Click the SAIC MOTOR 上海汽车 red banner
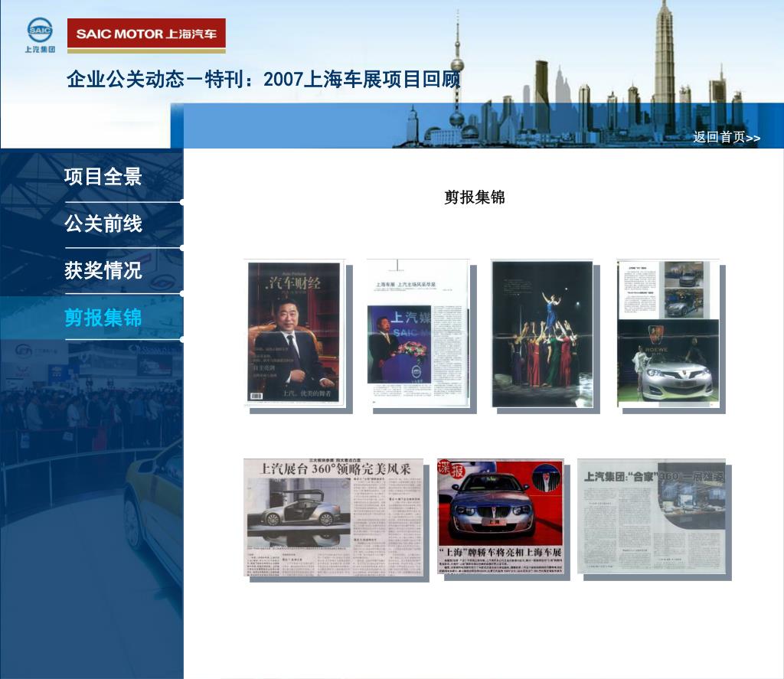This screenshot has height=679, width=784. point(146,35)
